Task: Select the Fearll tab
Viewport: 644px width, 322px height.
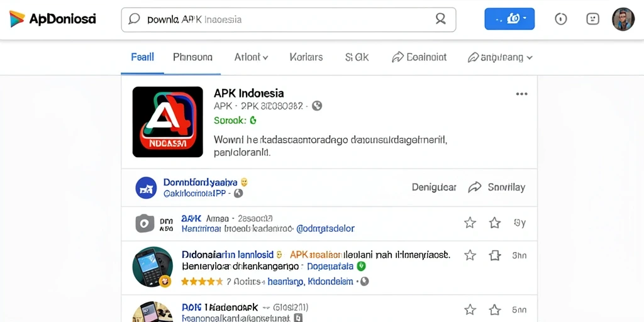Action: tap(143, 57)
